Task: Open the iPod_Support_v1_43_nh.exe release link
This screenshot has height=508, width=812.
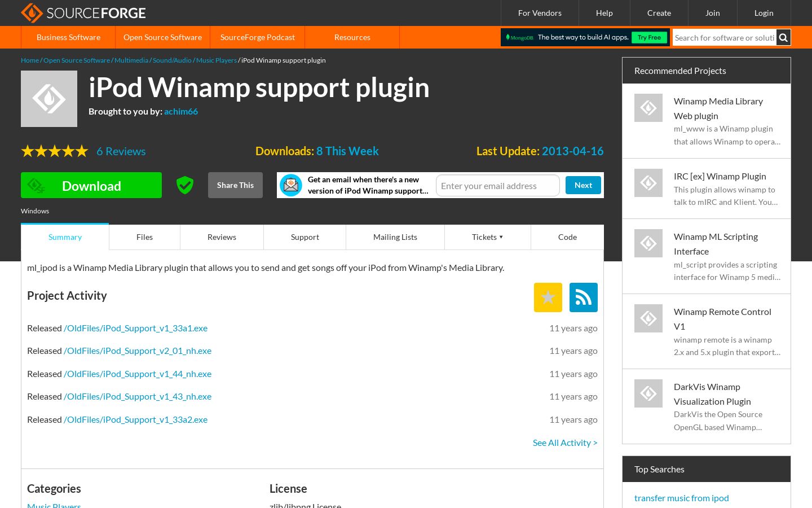Action: tap(138, 396)
